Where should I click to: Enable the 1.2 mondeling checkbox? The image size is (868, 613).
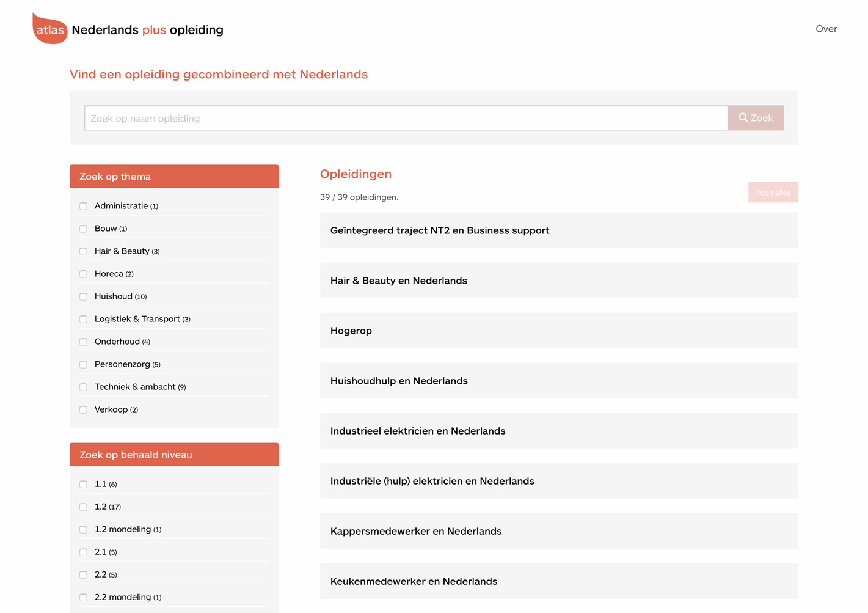tap(83, 529)
